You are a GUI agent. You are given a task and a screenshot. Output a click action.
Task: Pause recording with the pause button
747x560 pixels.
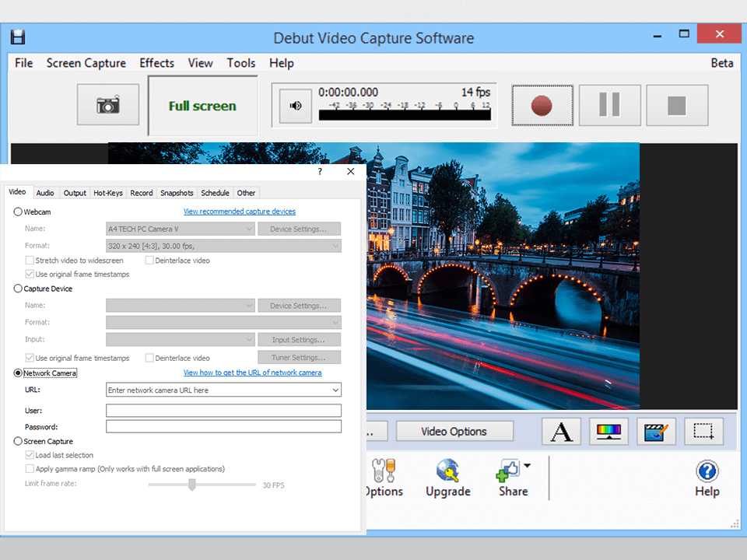[610, 106]
